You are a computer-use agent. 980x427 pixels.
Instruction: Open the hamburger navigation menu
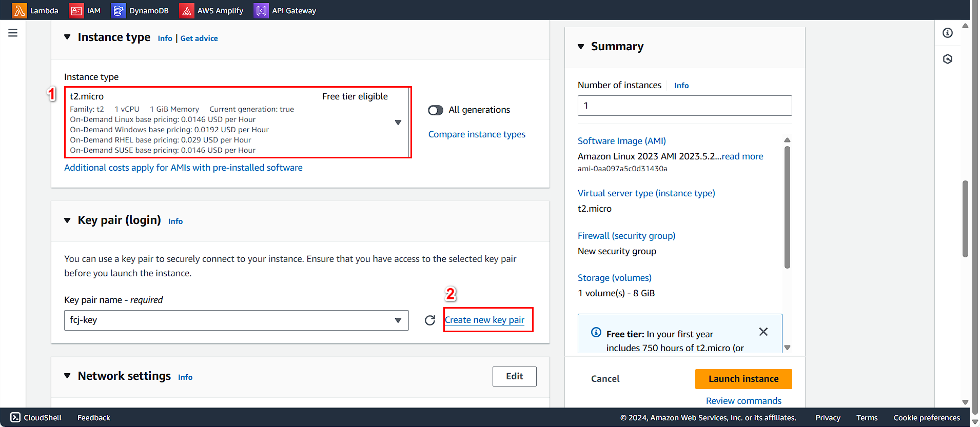[x=13, y=33]
